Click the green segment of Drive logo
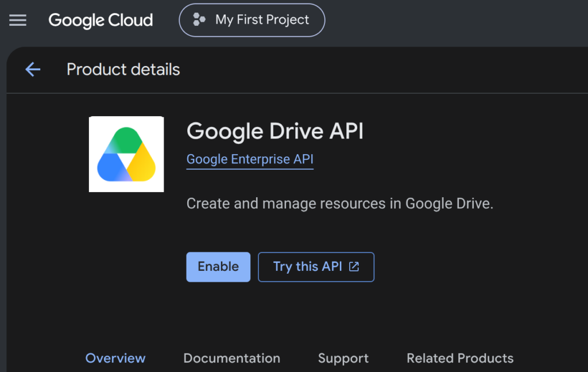 pyautogui.click(x=125, y=140)
